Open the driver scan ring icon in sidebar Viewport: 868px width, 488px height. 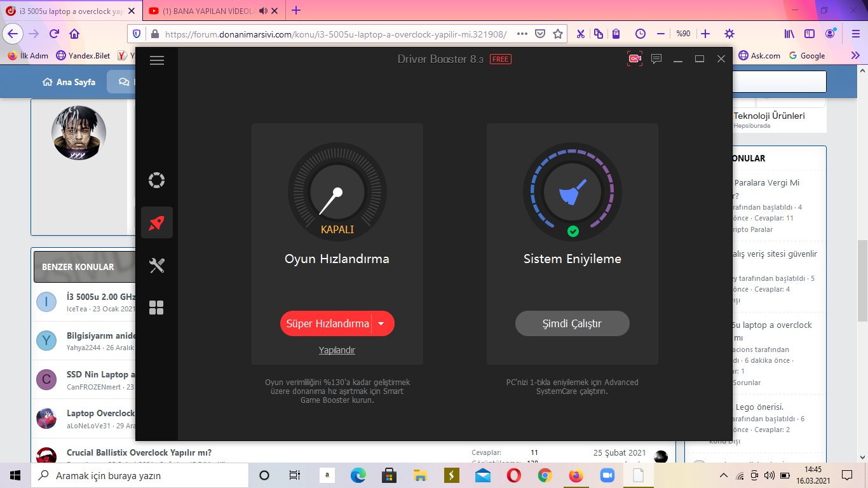click(157, 180)
